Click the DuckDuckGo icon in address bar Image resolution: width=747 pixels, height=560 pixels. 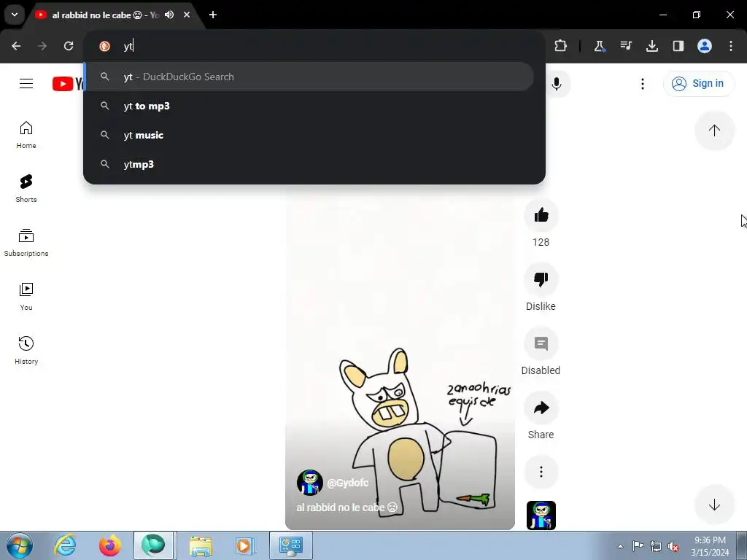click(x=104, y=46)
